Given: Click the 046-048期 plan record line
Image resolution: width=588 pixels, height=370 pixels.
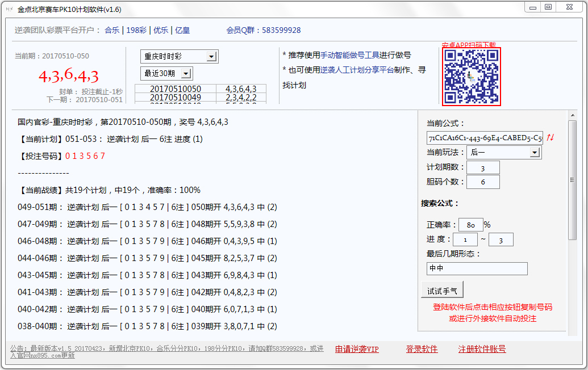Looking at the screenshot, I should pyautogui.click(x=147, y=241).
